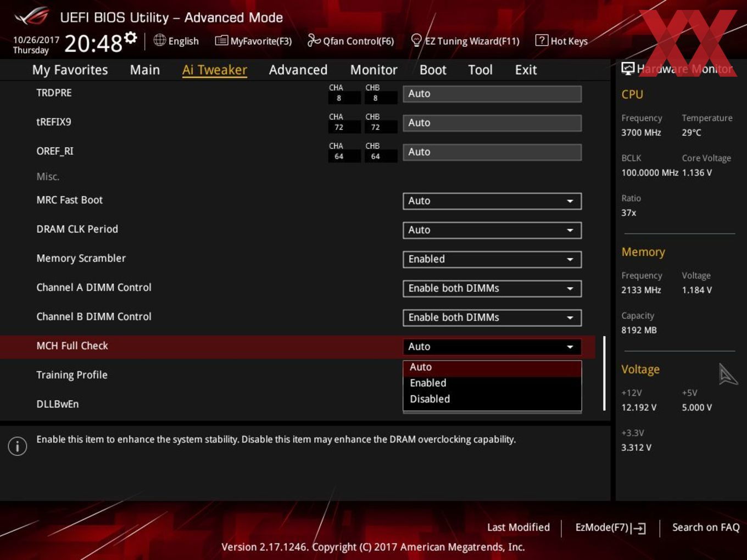Click the settings list scrollbar
The width and height of the screenshot is (747, 560).
click(x=604, y=373)
